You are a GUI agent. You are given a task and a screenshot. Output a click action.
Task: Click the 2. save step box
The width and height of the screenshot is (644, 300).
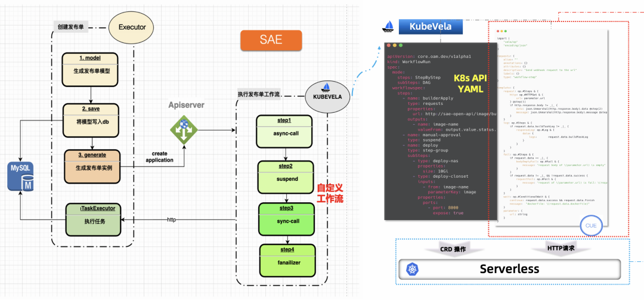point(91,120)
